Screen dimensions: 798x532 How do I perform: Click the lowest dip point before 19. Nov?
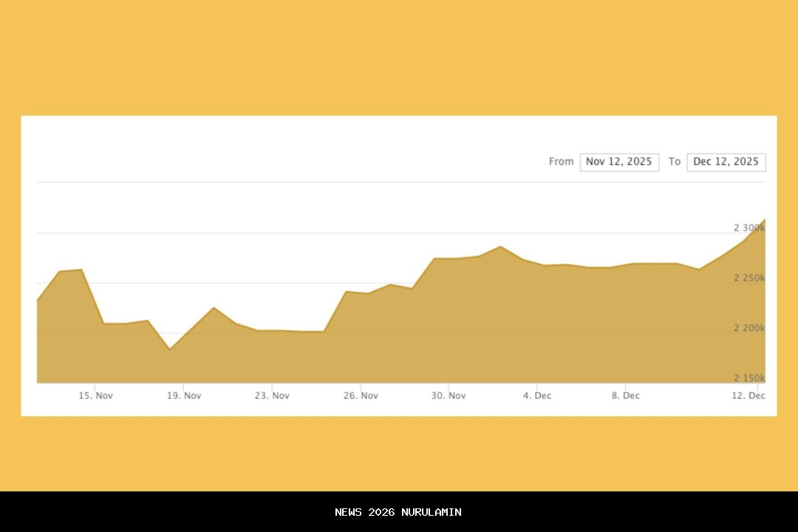coord(170,349)
